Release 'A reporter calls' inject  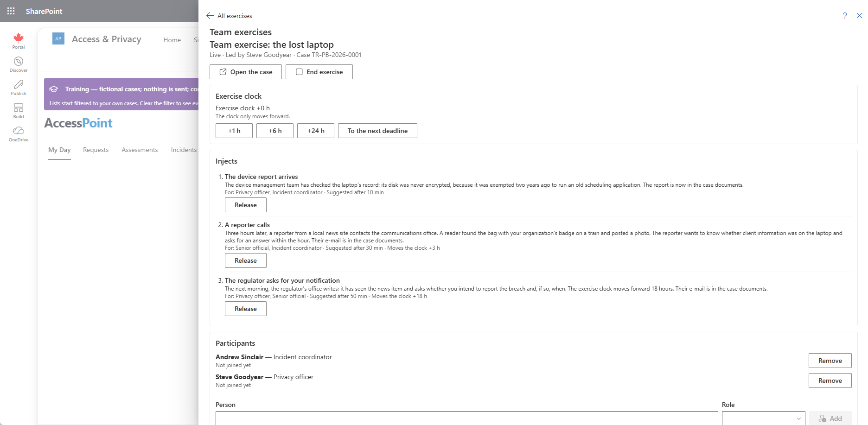tap(246, 260)
